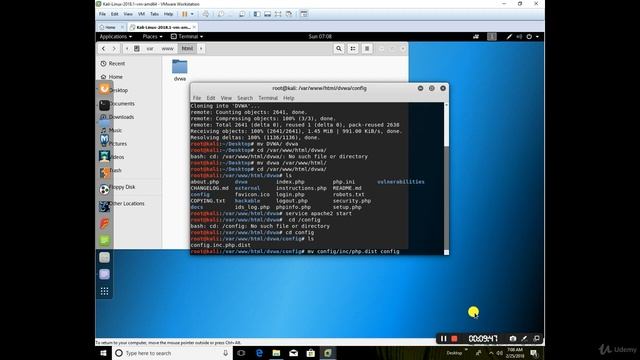
Task: Launch the Terminal icon in the Kali dock
Action: 104,105
